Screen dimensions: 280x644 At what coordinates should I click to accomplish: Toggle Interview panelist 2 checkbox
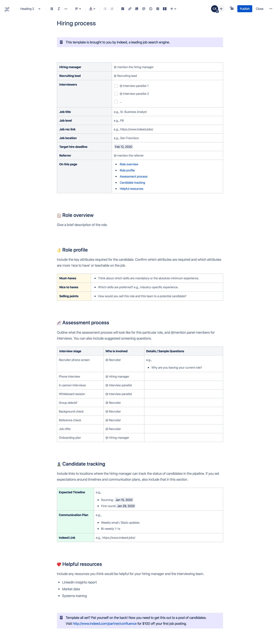[116, 94]
